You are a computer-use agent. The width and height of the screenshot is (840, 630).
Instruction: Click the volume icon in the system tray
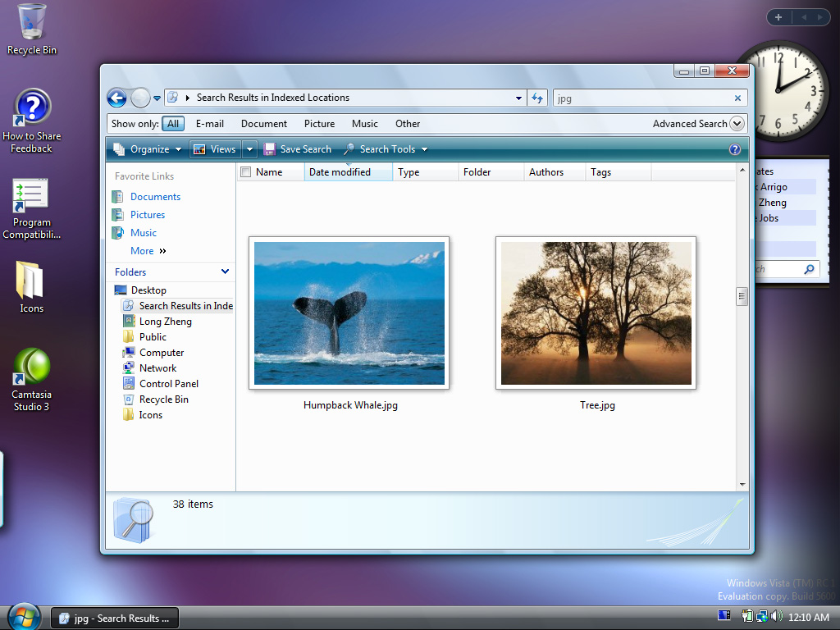coord(774,614)
